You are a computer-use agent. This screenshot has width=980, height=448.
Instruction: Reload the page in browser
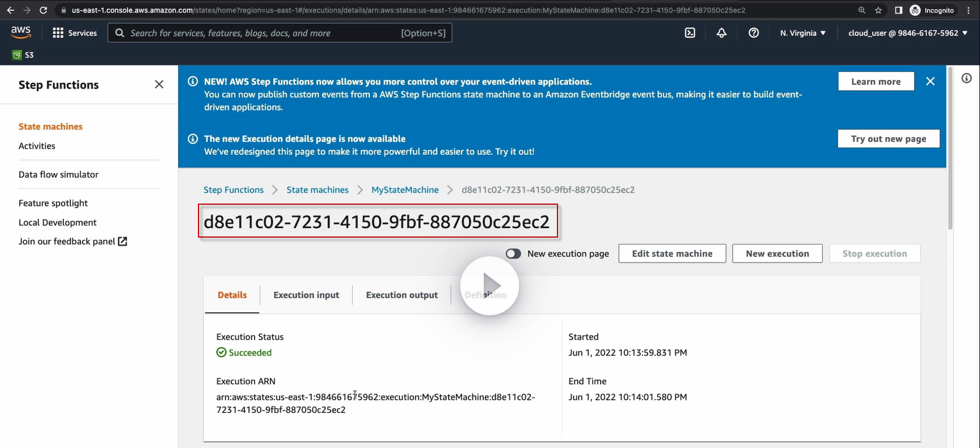pyautogui.click(x=43, y=10)
